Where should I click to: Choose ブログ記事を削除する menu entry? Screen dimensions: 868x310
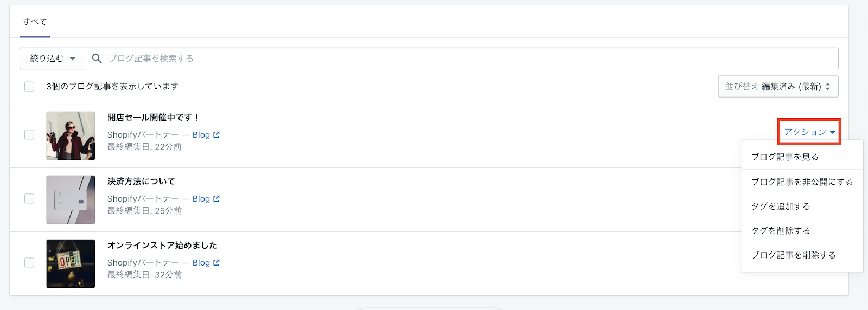tap(793, 255)
